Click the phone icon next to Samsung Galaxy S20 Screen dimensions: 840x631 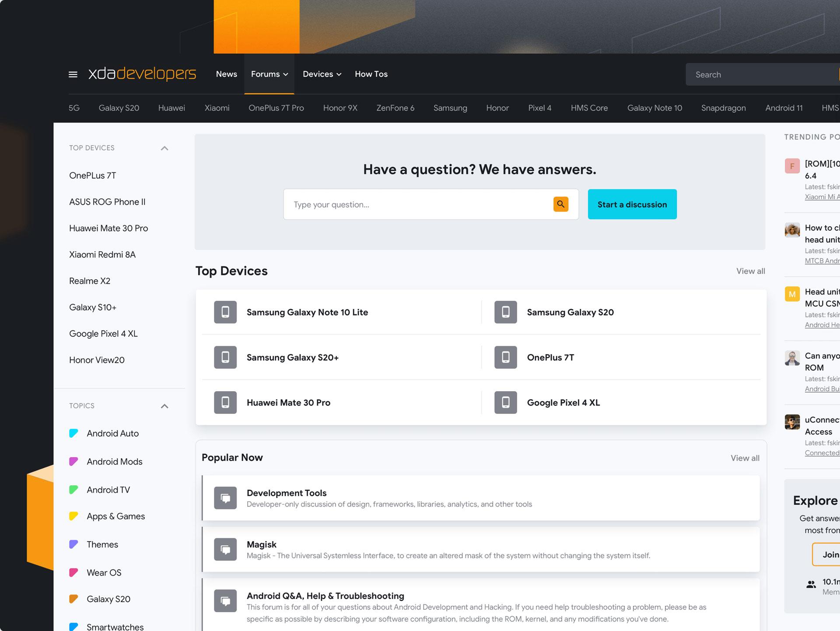click(x=505, y=312)
